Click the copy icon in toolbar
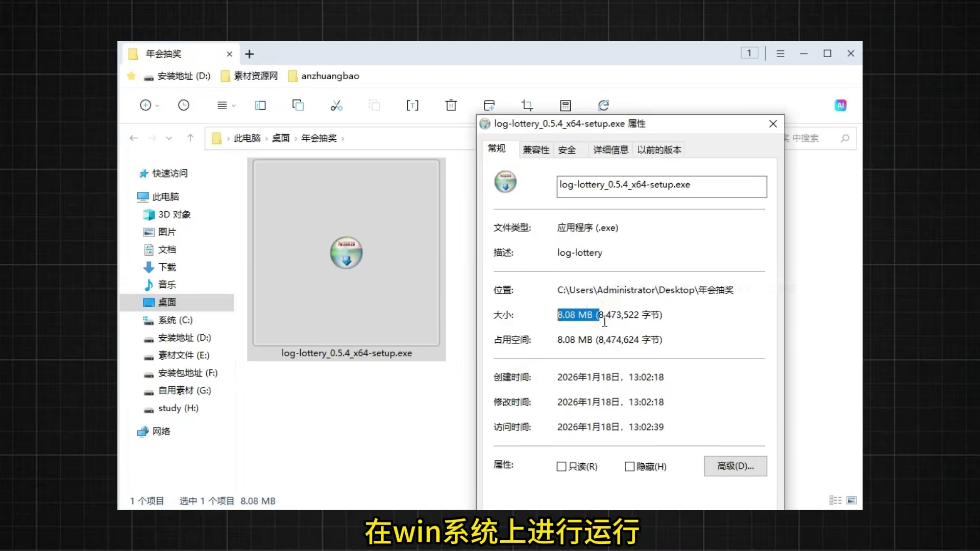980x551 pixels. pyautogui.click(x=298, y=105)
